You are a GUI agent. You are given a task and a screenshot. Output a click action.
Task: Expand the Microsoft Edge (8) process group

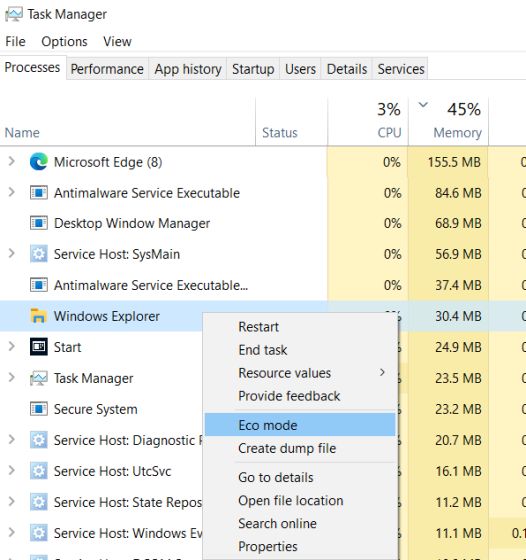point(11,161)
